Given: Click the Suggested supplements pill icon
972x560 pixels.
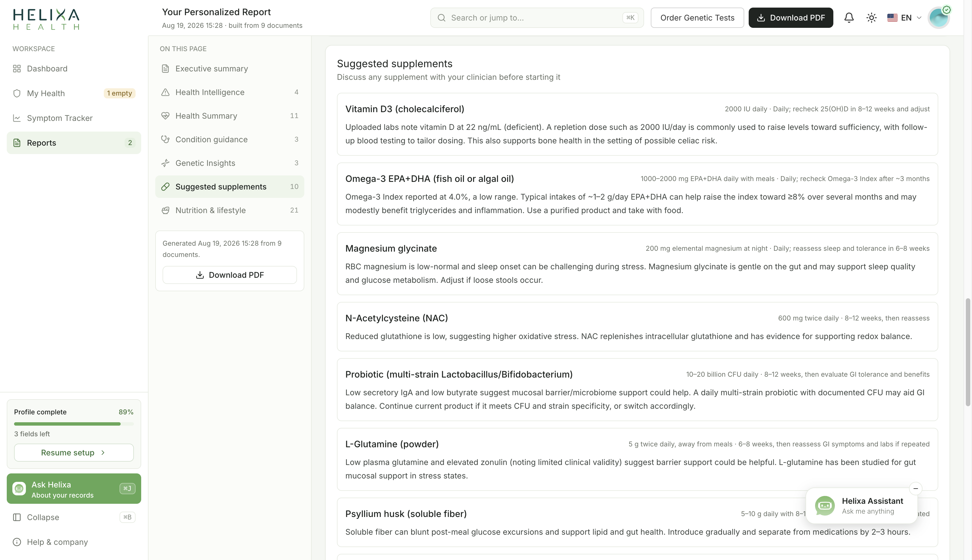Looking at the screenshot, I should click(x=165, y=187).
